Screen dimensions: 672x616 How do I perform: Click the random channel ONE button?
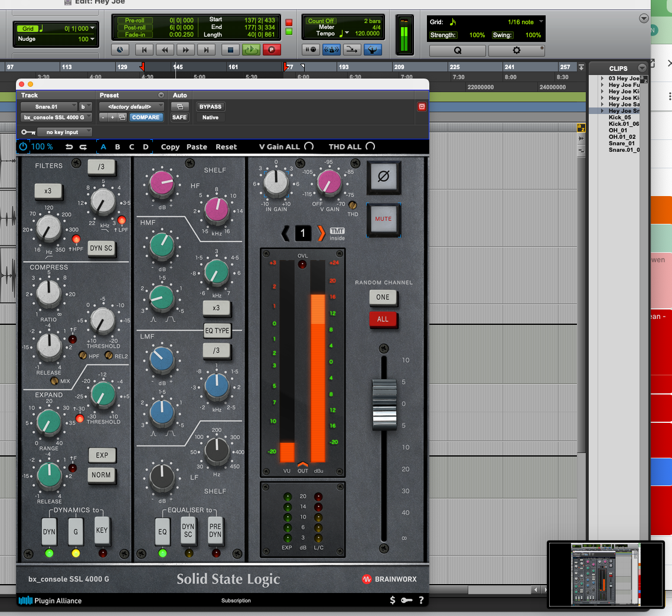click(x=383, y=297)
